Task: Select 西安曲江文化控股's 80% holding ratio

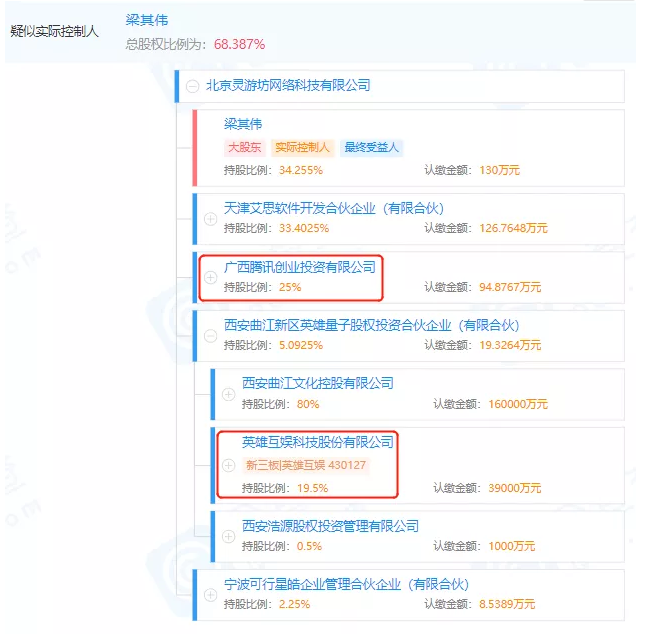Action: [x=308, y=404]
